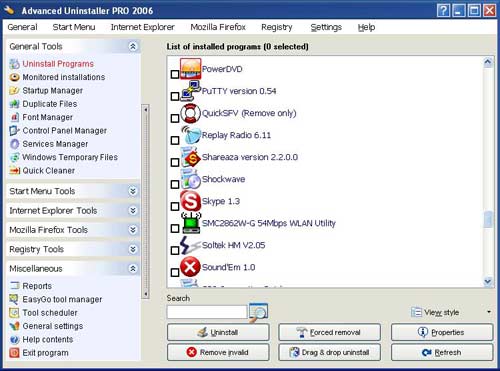Open the Registry menu

(277, 27)
